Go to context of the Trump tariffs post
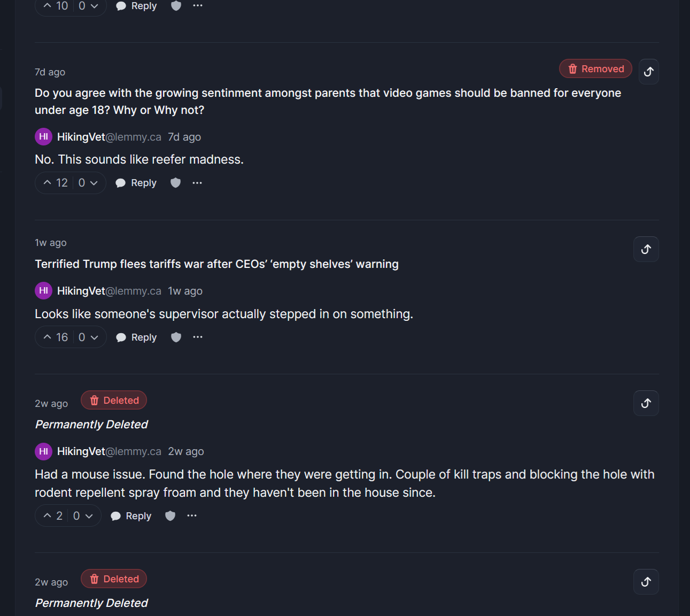Image resolution: width=690 pixels, height=616 pixels. [646, 249]
